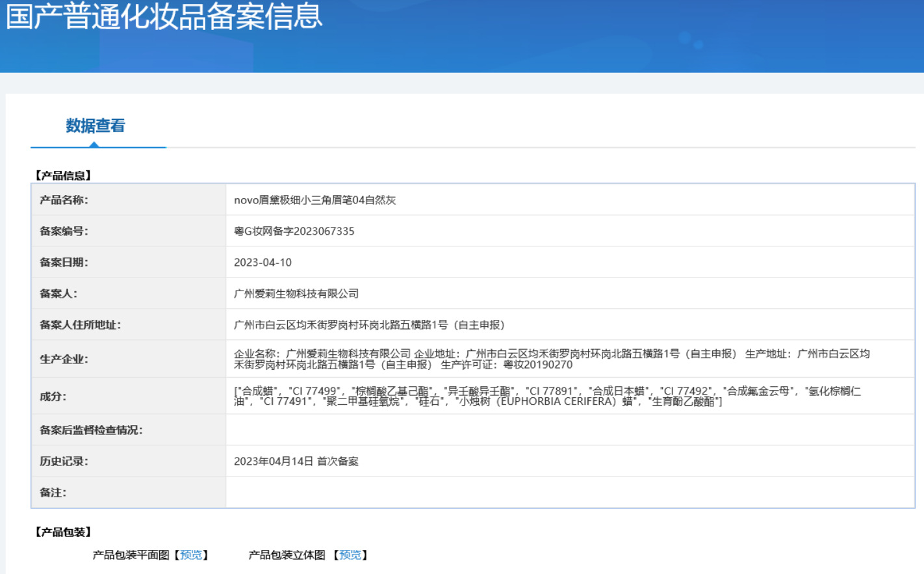
Task: Click the 成分 row label
Action: pyautogui.click(x=53, y=397)
